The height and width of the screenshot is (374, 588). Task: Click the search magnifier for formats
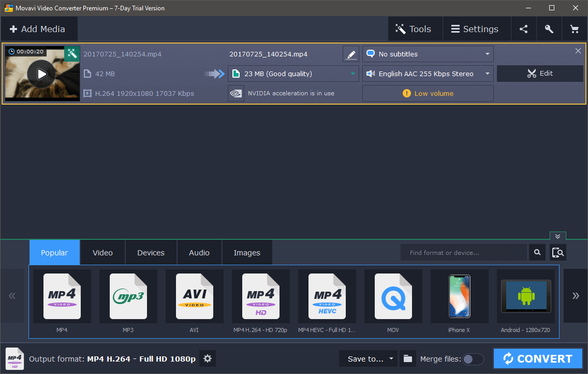pyautogui.click(x=537, y=252)
